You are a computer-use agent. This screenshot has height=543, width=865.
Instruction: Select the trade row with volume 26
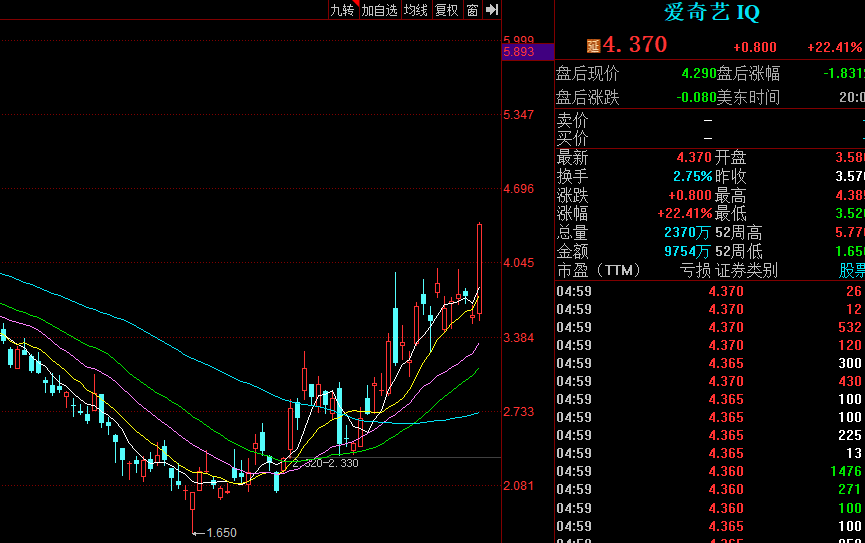709,291
